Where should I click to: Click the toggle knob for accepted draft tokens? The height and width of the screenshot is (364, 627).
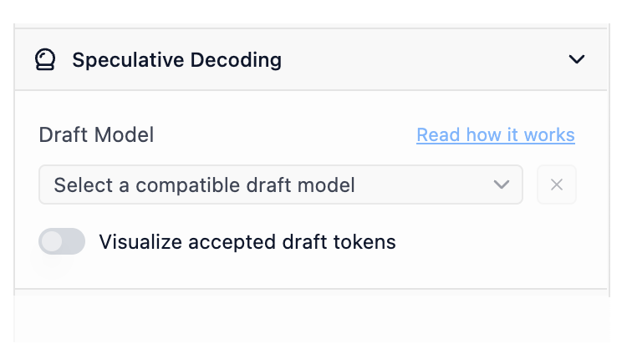click(53, 241)
